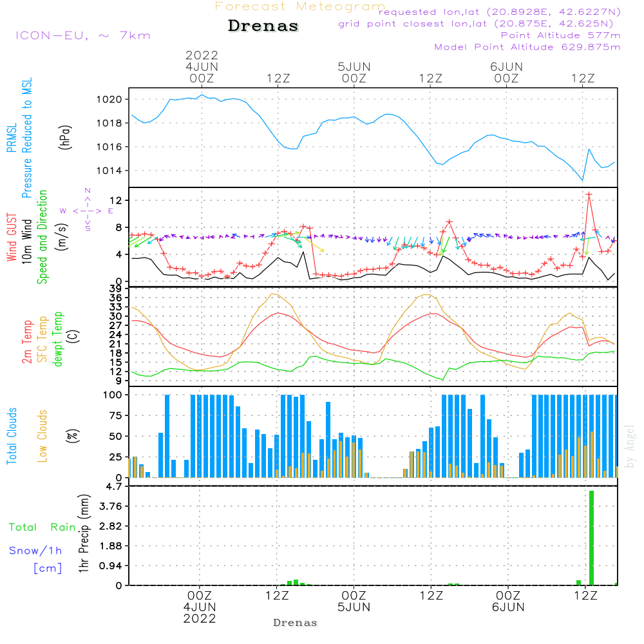
Task: Select the blue Snow/1h legend label
Action: [x=35, y=551]
